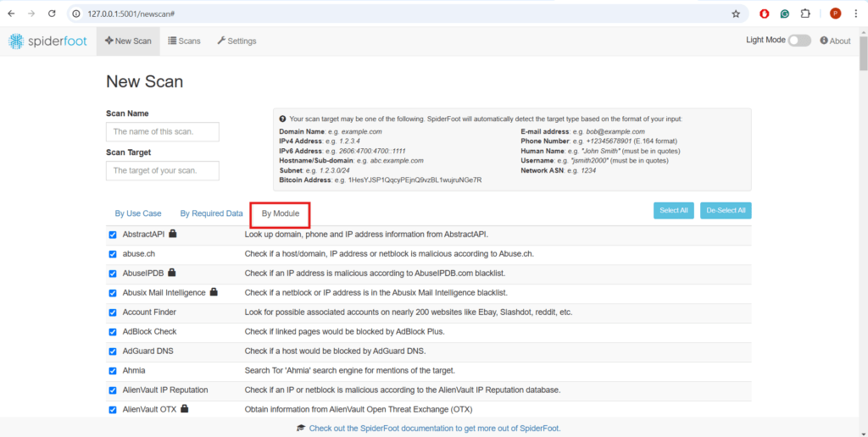Click the Ahmia module description text
Viewport: 868px width, 437px height.
click(350, 370)
